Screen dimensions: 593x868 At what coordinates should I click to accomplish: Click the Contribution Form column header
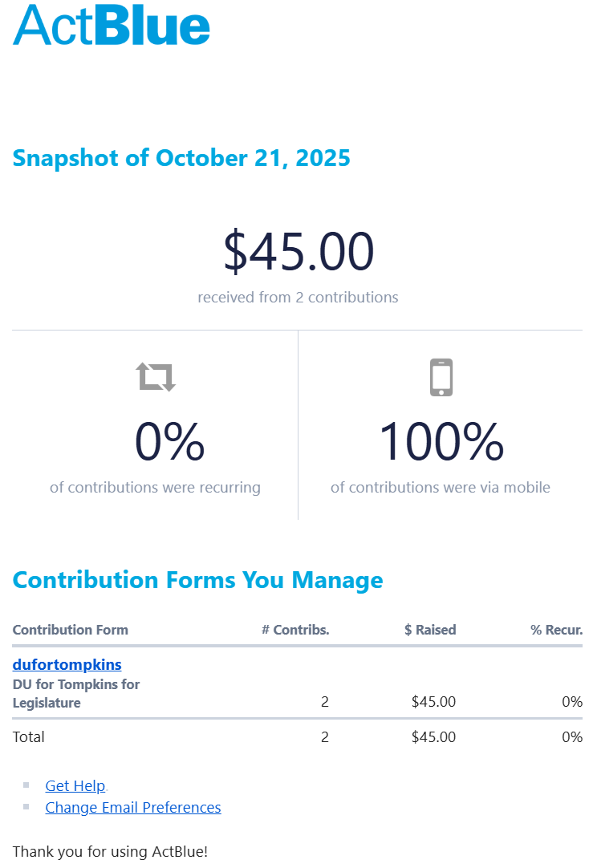71,630
